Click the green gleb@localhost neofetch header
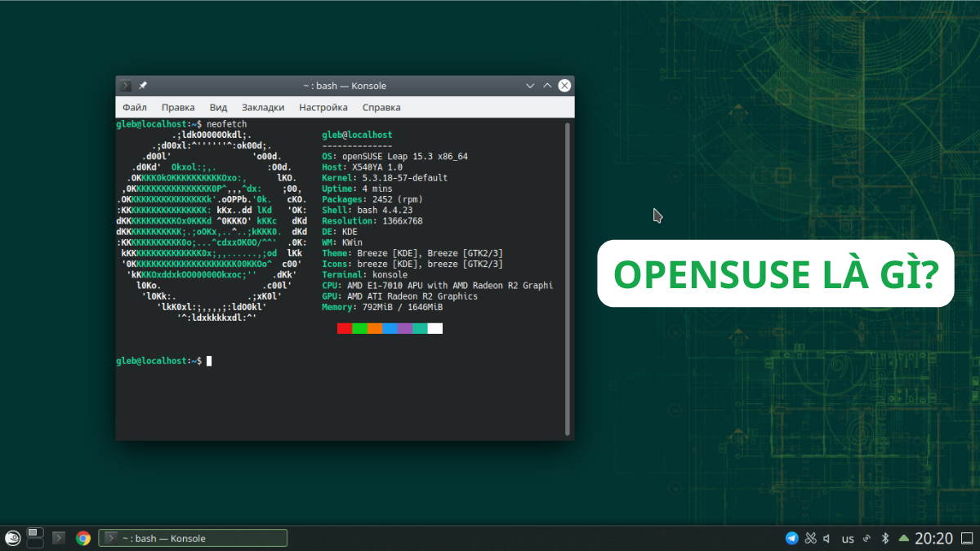Image resolution: width=980 pixels, height=551 pixels. pyautogui.click(x=357, y=135)
